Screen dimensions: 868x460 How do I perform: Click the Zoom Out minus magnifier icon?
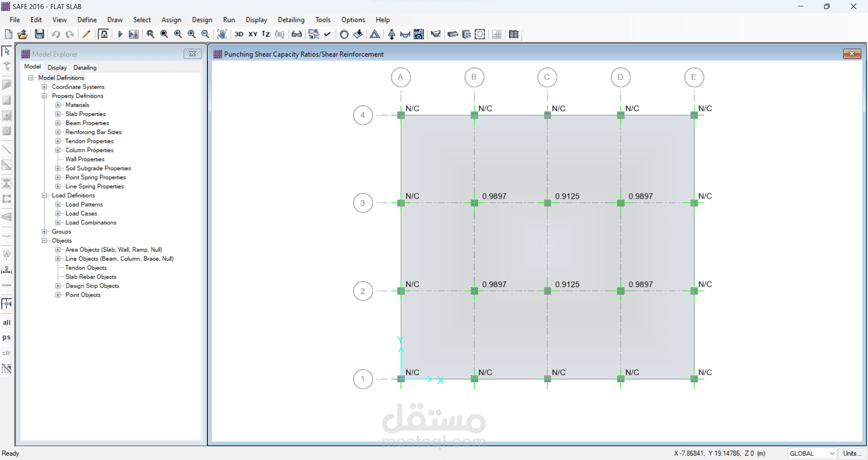click(x=205, y=34)
